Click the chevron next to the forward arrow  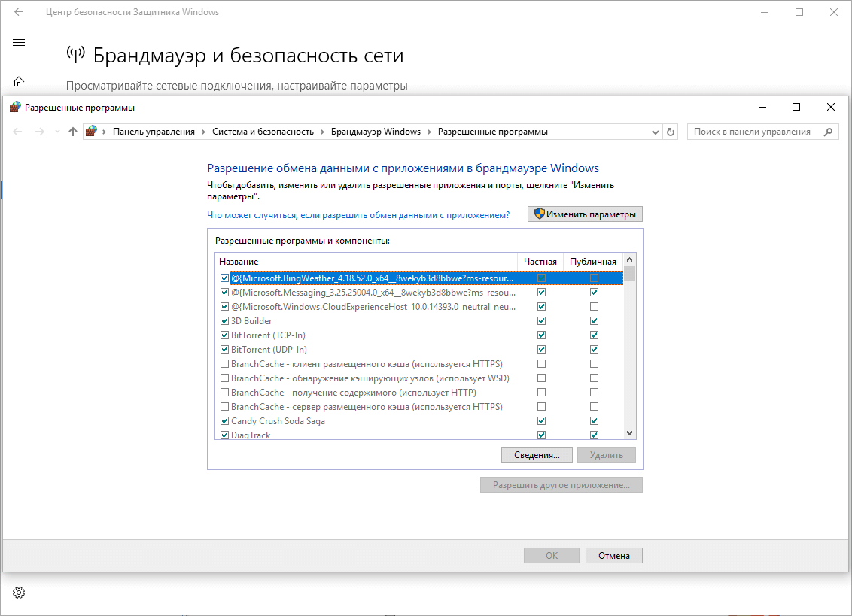pyautogui.click(x=56, y=131)
